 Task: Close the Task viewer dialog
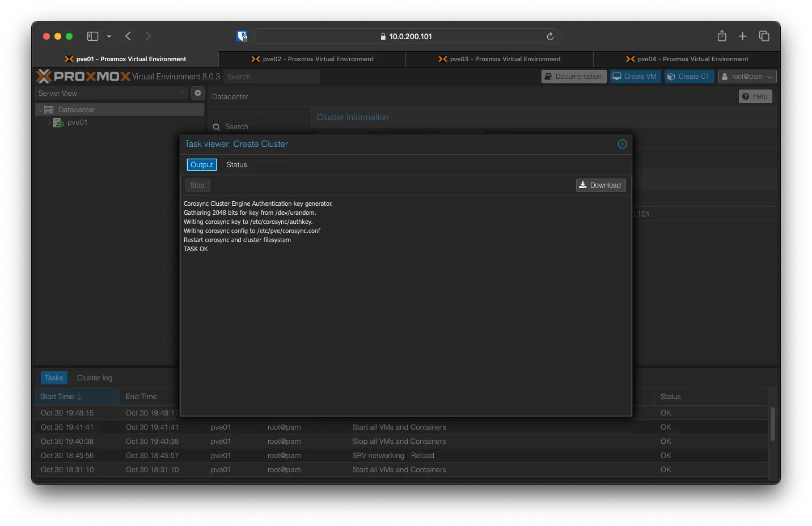click(x=623, y=144)
